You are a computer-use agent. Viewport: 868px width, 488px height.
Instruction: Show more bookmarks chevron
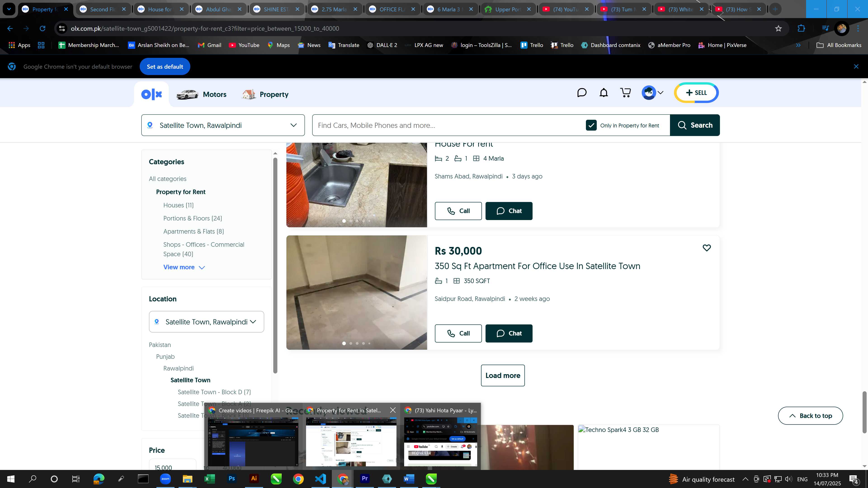click(x=798, y=45)
